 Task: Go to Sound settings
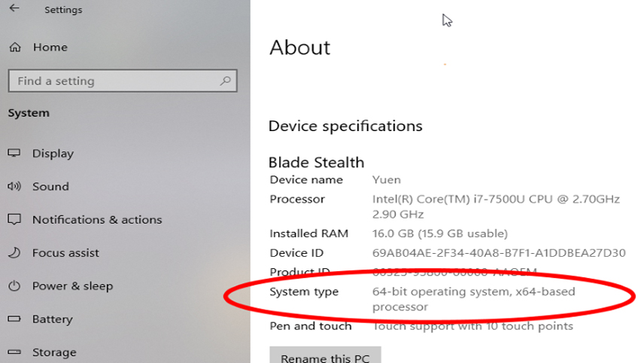(50, 187)
